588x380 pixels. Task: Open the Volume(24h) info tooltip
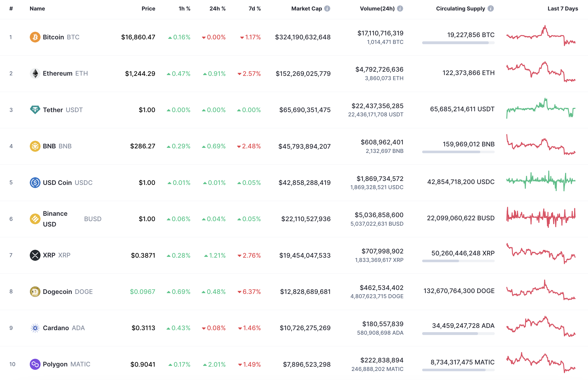pyautogui.click(x=399, y=8)
